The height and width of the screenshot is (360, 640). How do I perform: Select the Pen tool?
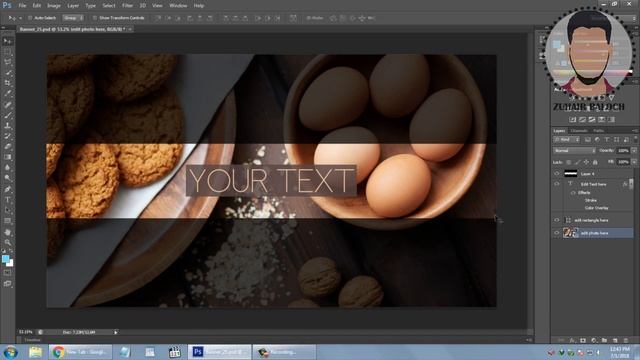[7, 189]
